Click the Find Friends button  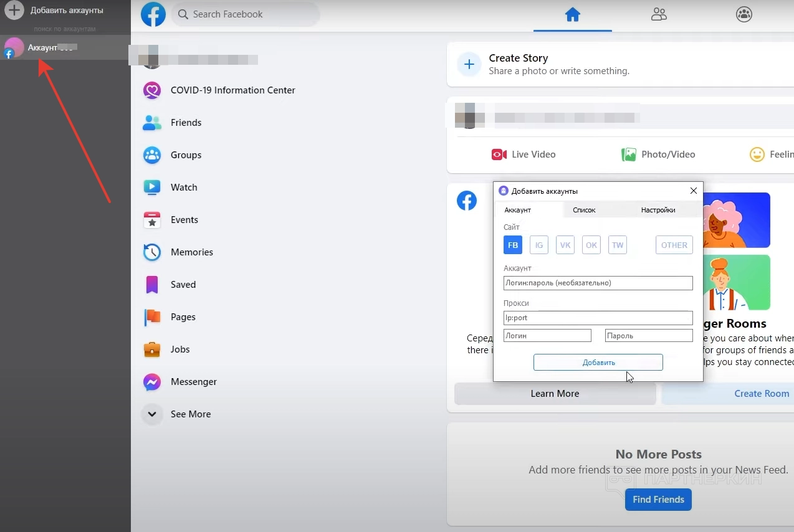(658, 500)
